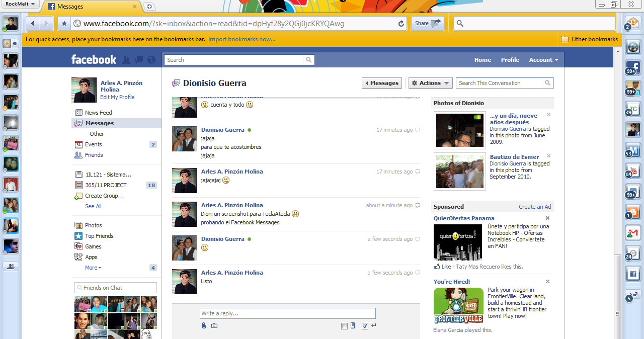Open the FrontierVille ad thumbnail

[x=459, y=305]
